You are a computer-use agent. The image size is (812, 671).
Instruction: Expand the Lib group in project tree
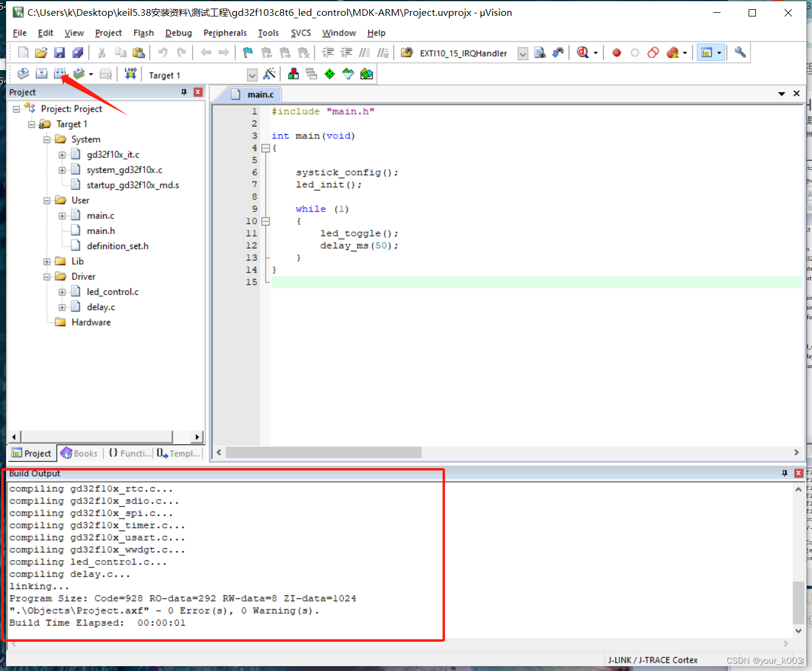(x=47, y=261)
